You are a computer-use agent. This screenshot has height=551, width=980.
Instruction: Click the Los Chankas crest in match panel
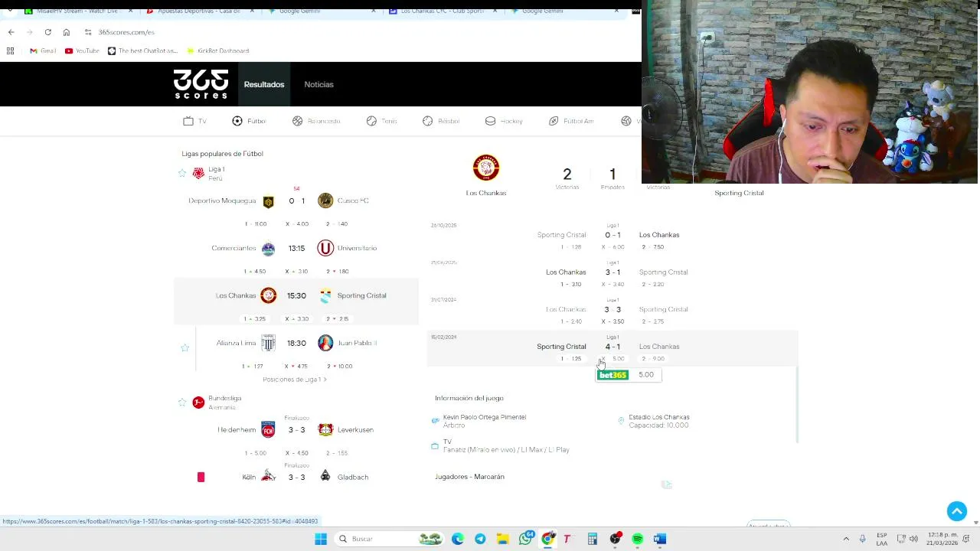tap(486, 168)
